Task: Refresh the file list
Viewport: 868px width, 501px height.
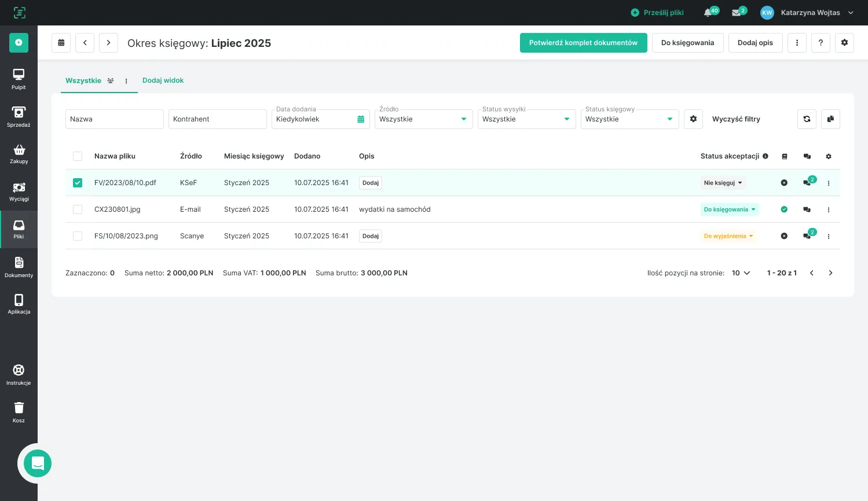Action: [x=807, y=119]
